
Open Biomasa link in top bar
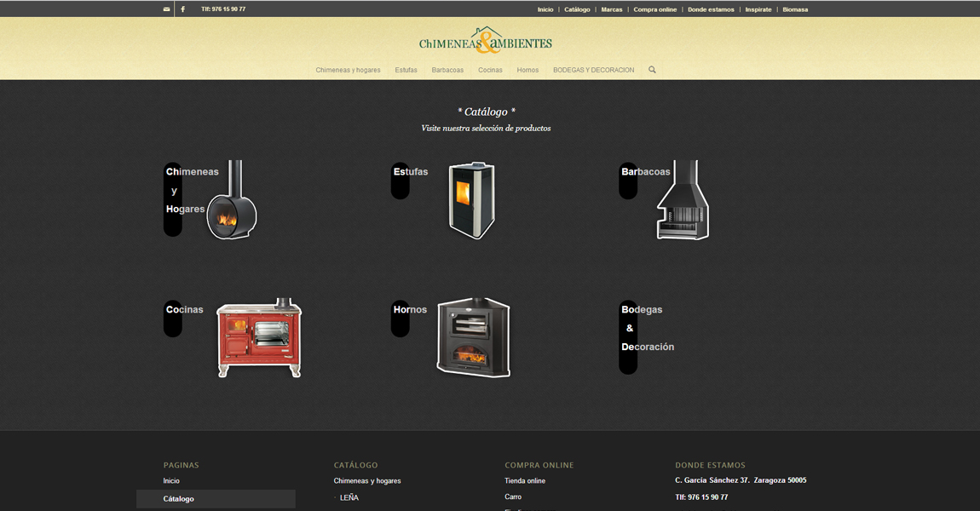coord(794,9)
